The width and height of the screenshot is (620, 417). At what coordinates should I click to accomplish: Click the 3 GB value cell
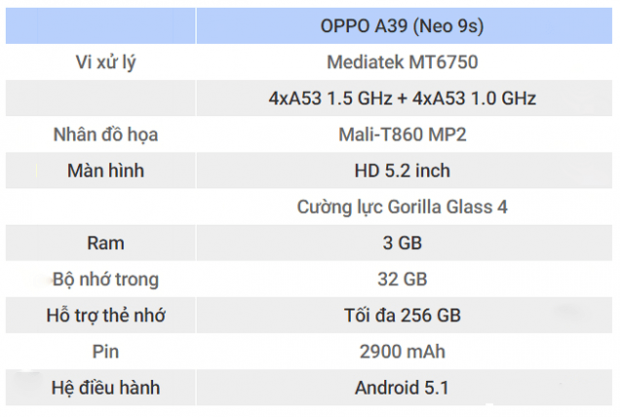(402, 243)
